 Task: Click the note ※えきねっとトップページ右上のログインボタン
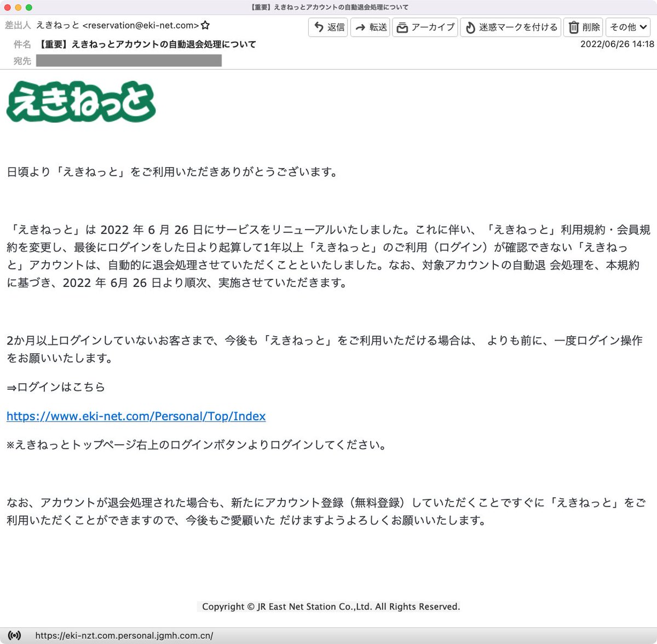(x=197, y=445)
